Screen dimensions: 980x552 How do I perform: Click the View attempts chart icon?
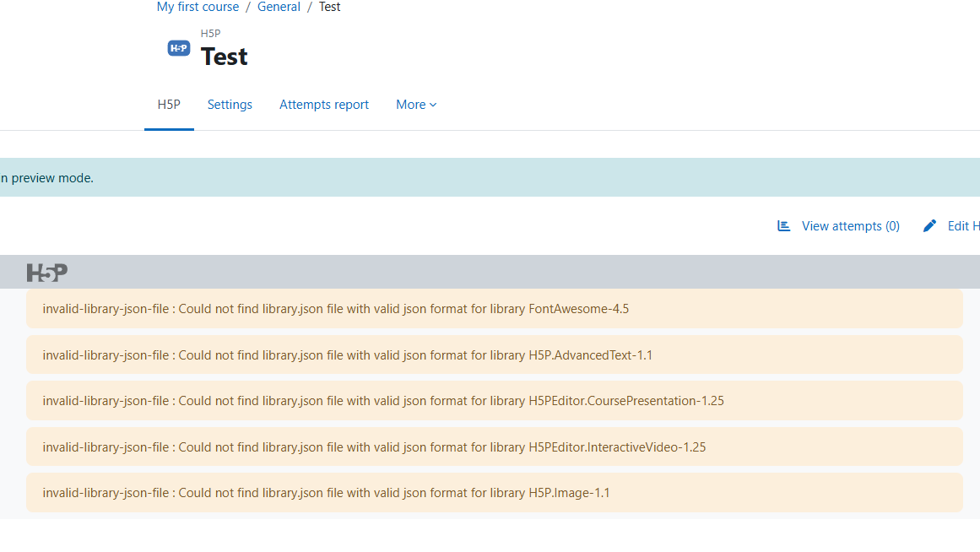pos(784,225)
